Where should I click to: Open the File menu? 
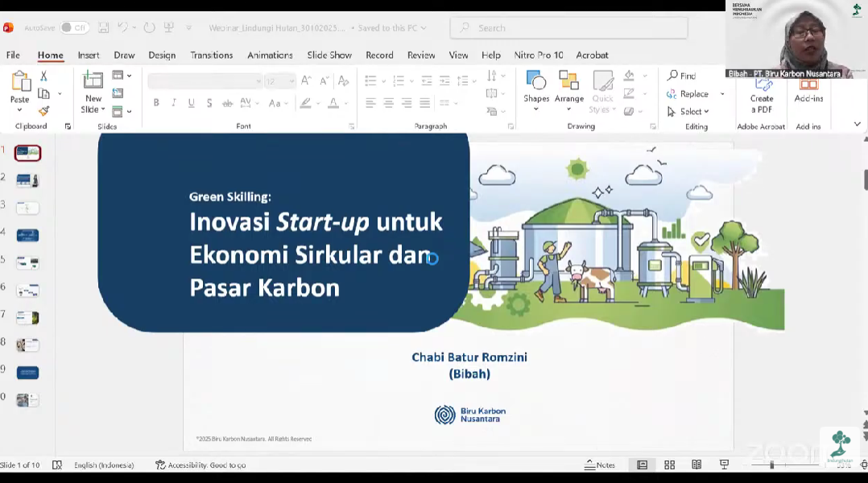click(13, 55)
